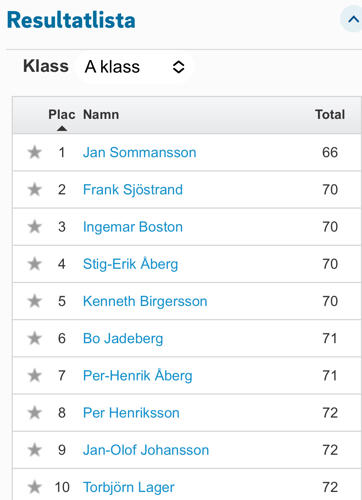This screenshot has width=362, height=500.
Task: Open Torbjörn Lager's name link
Action: point(128,487)
